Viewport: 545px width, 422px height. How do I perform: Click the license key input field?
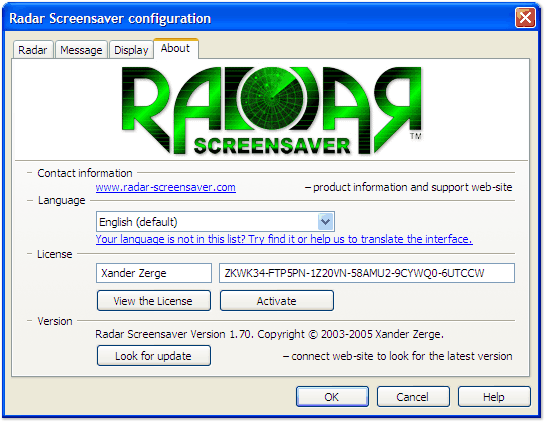[367, 273]
